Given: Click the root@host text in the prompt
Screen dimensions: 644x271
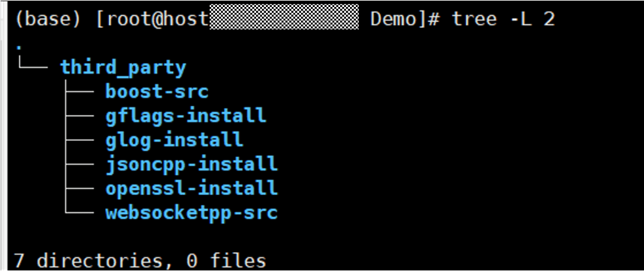Looking at the screenshot, I should click(152, 19).
